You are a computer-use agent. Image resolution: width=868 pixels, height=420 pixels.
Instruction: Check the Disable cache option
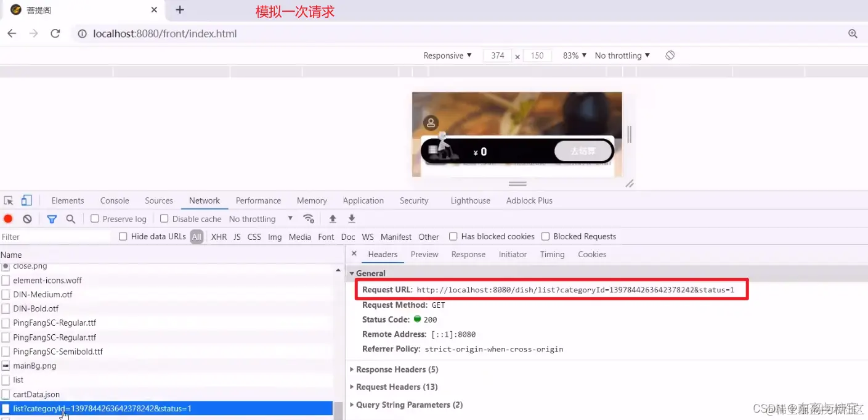[164, 218]
